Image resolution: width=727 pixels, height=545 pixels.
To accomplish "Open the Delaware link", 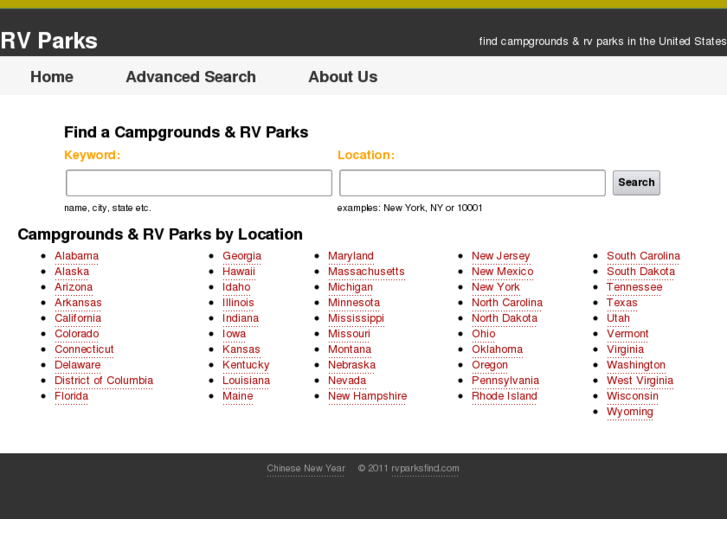I will (77, 365).
